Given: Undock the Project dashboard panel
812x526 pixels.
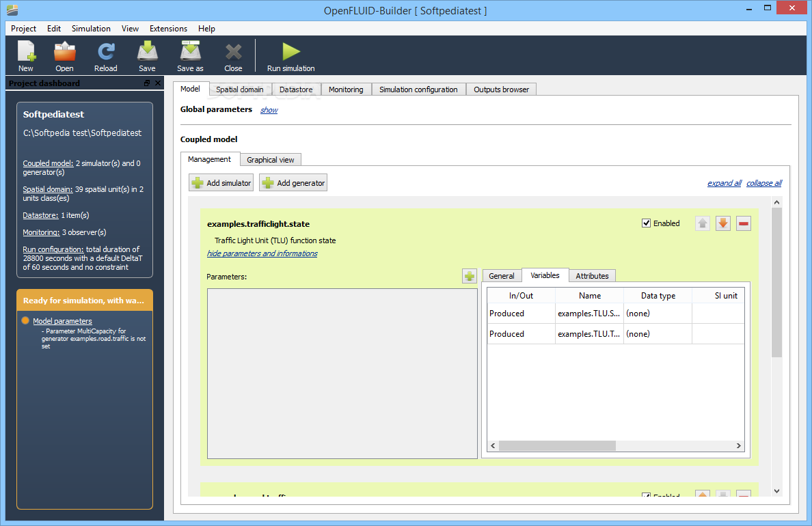Looking at the screenshot, I should pyautogui.click(x=147, y=83).
